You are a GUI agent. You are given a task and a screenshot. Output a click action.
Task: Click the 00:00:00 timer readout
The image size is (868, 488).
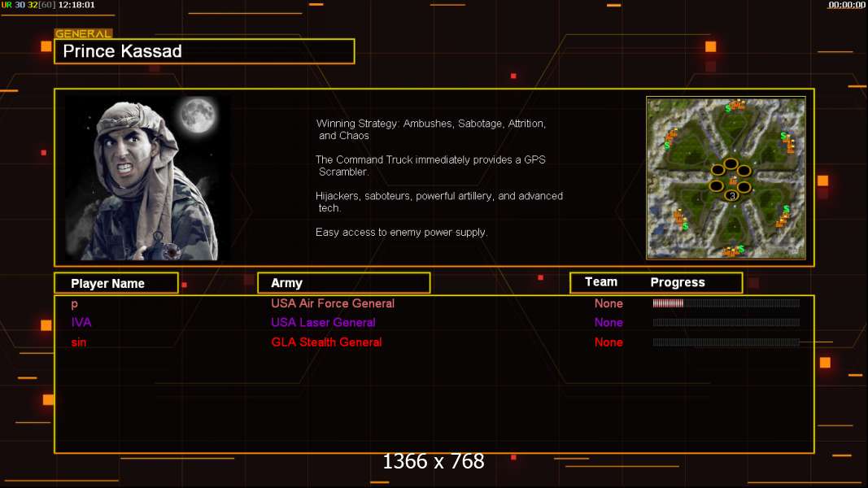846,5
